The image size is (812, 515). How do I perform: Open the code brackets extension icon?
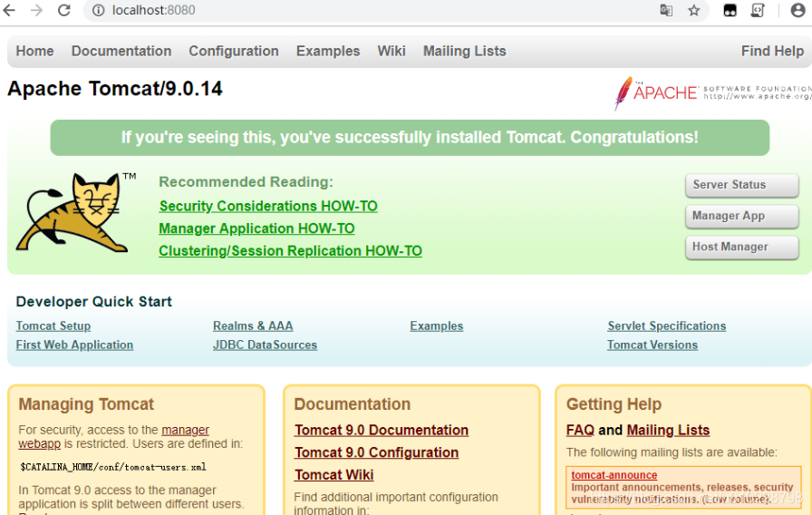758,10
